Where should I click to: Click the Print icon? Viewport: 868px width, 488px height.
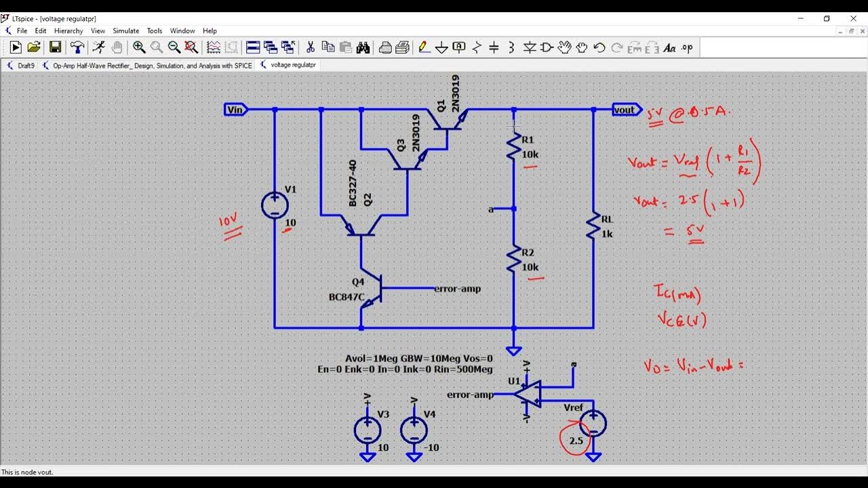coord(402,47)
